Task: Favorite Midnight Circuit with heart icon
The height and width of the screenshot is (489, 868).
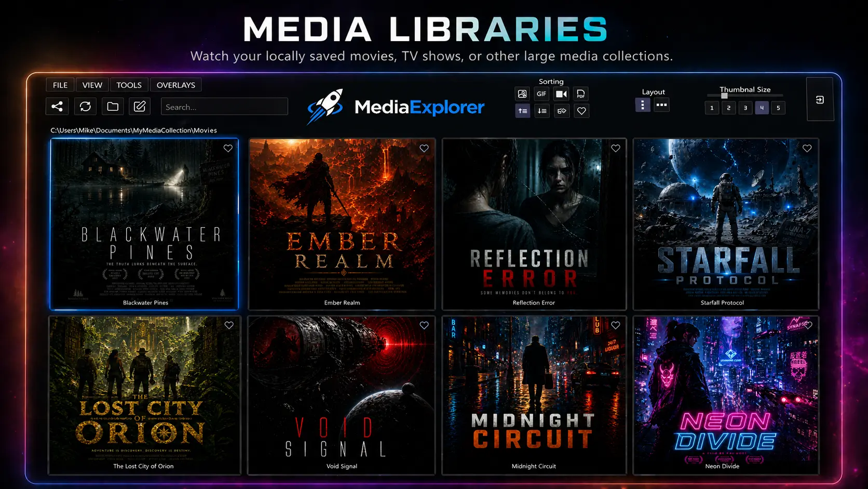Action: [x=616, y=325]
